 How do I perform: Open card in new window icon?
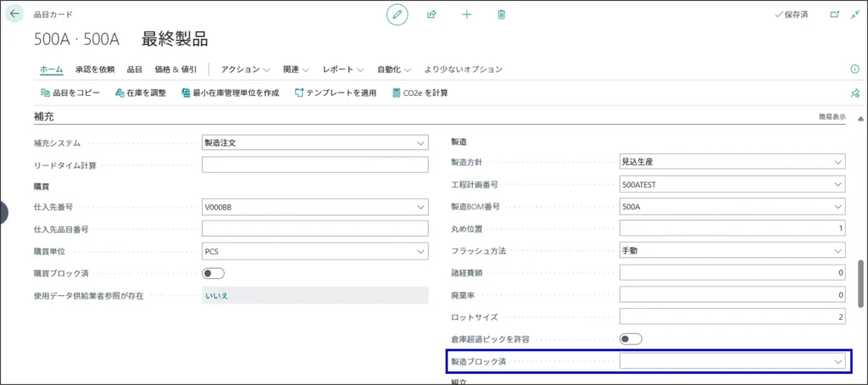[834, 14]
